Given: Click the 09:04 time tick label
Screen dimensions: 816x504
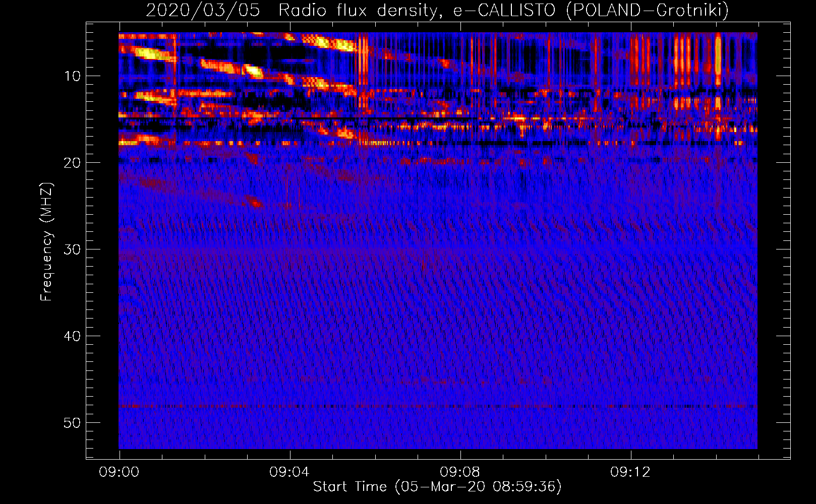Looking at the screenshot, I should click(x=289, y=472).
